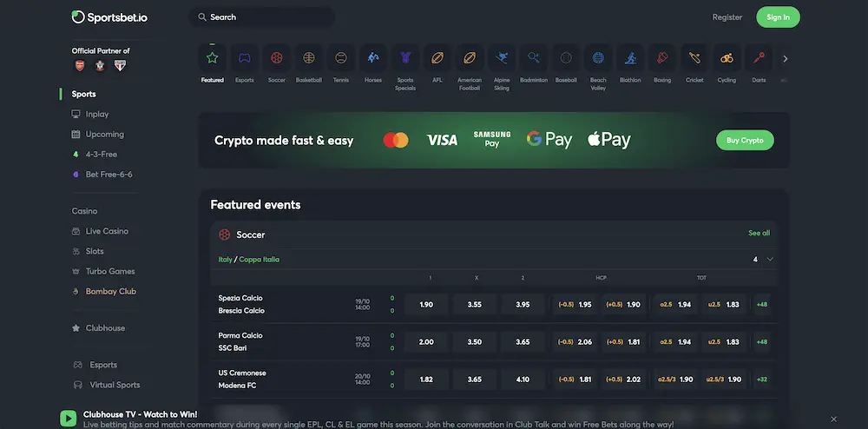Go to Sports in sidebar
The width and height of the screenshot is (868, 429).
pos(83,94)
